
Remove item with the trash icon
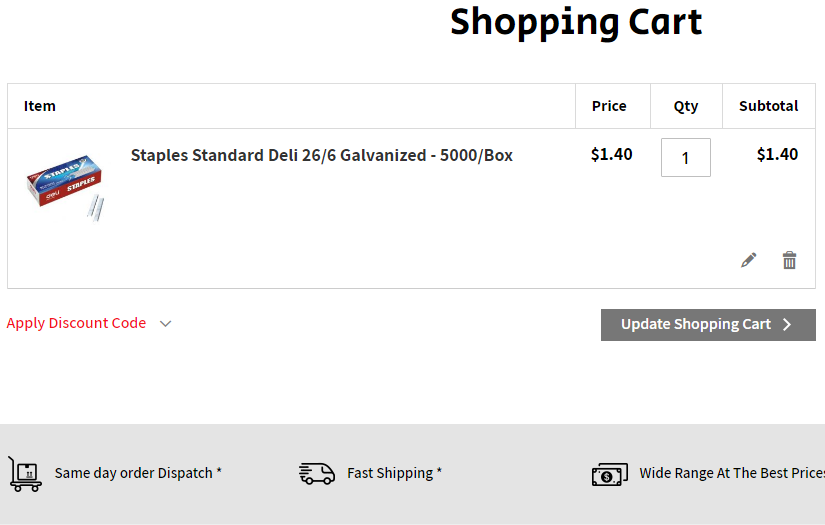point(789,260)
